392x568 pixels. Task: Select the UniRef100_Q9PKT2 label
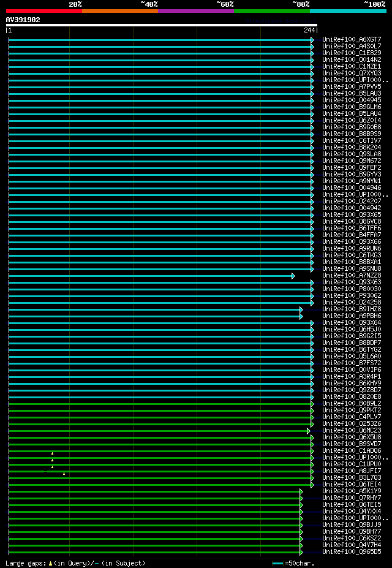point(352,410)
